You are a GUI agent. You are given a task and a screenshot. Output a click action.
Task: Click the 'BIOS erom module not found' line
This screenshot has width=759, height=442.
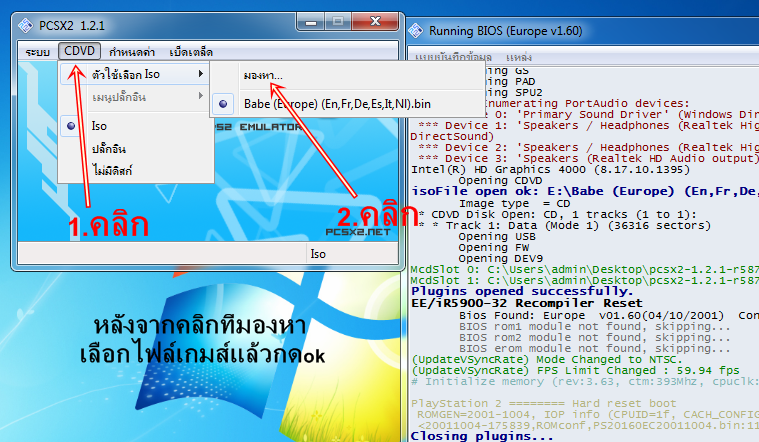click(x=594, y=349)
